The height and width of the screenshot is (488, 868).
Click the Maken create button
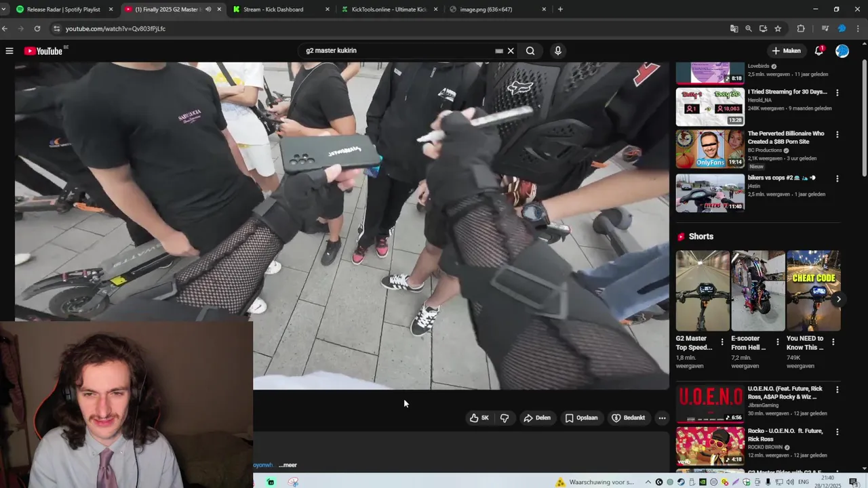click(786, 51)
